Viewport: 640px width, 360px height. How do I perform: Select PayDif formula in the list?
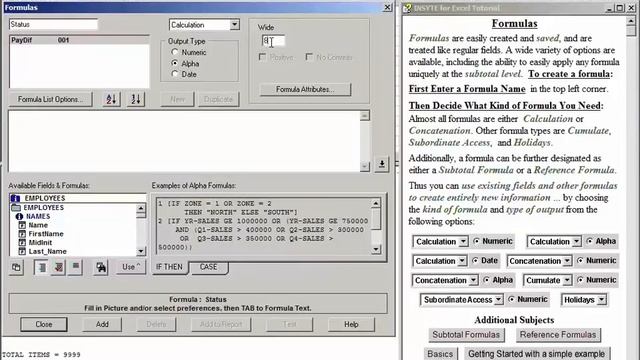[79, 40]
